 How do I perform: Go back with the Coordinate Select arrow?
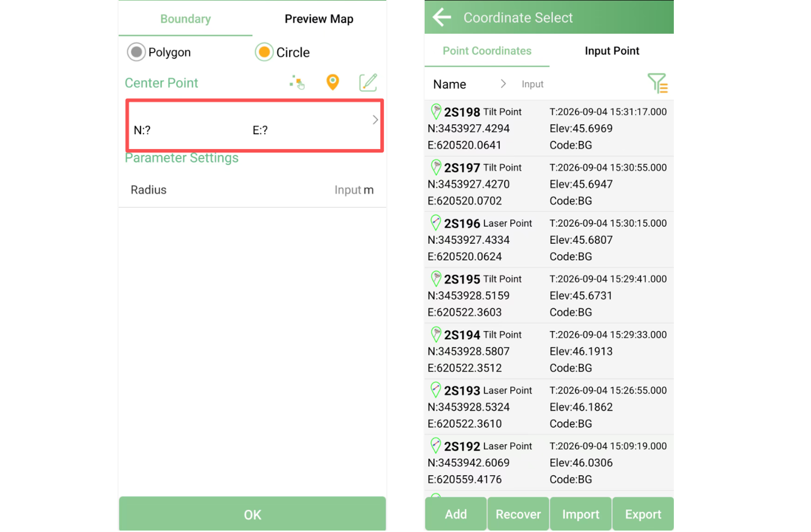tap(441, 17)
